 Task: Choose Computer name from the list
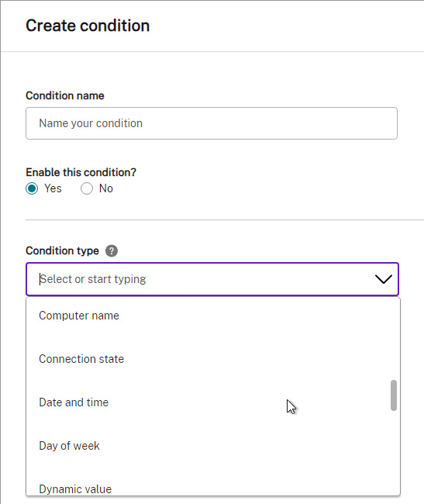pyautogui.click(x=213, y=316)
